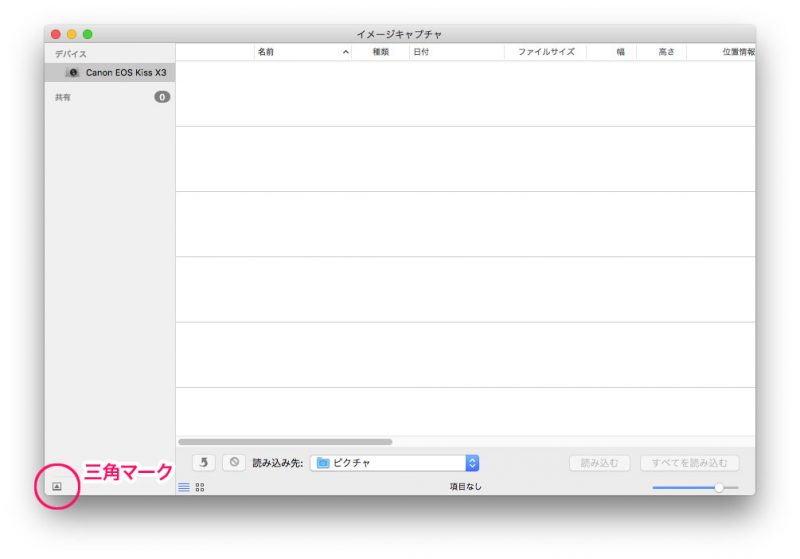The image size is (800, 559).
Task: Adjust the thumbnail size slider knob
Action: (x=719, y=488)
